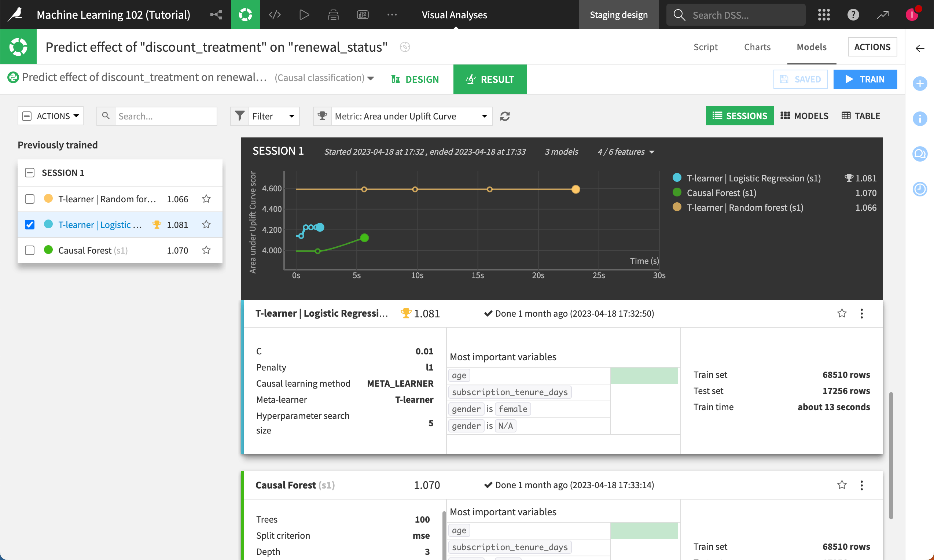The width and height of the screenshot is (934, 560).
Task: Open the Flow icon in top bar
Action: (x=216, y=15)
